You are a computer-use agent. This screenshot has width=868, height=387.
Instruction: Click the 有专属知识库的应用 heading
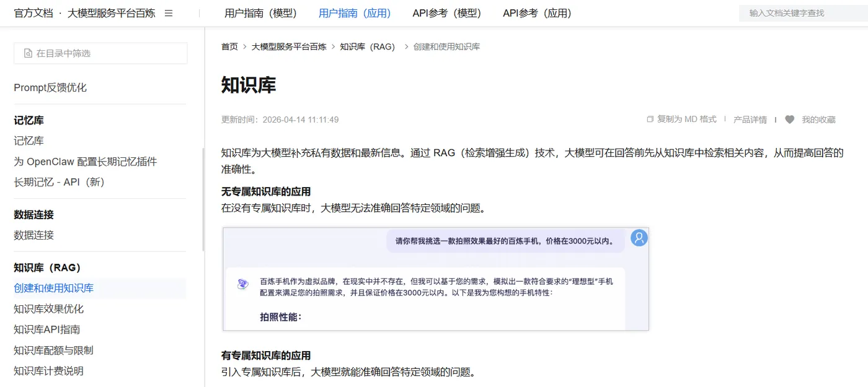(266, 356)
